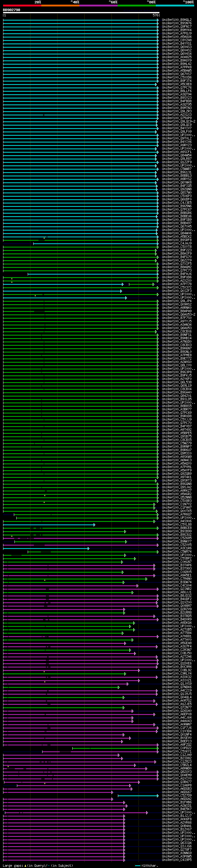
Task: Select hit UniRef100_B9G131
Action: 177,172
